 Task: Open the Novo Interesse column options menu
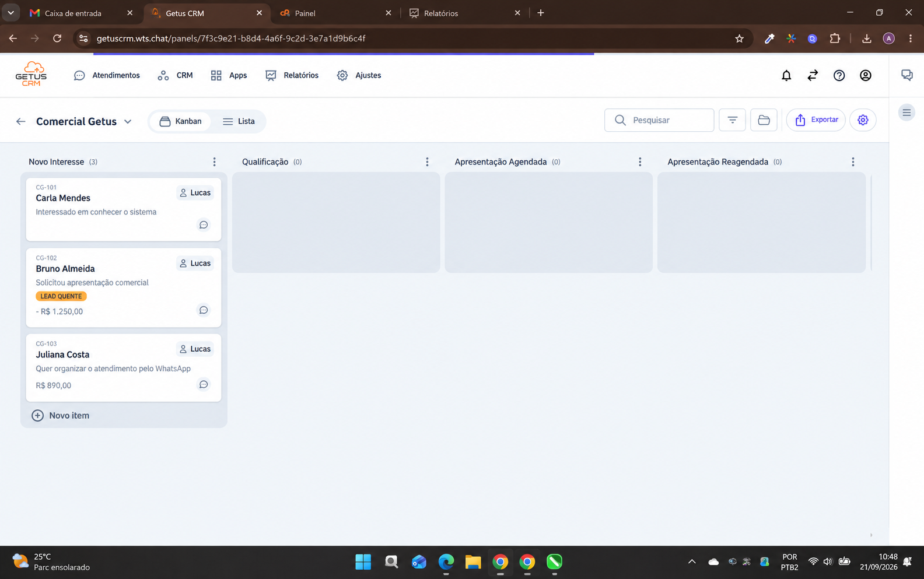pyautogui.click(x=214, y=162)
